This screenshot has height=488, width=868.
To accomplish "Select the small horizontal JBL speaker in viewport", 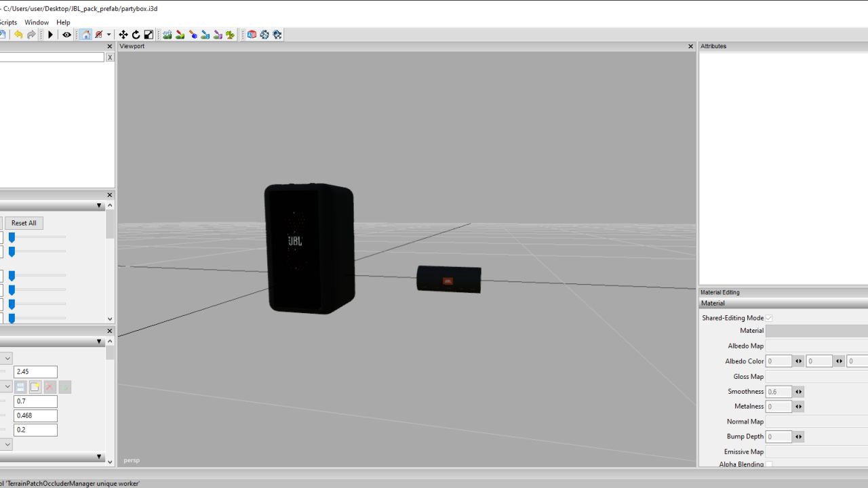I will click(449, 279).
